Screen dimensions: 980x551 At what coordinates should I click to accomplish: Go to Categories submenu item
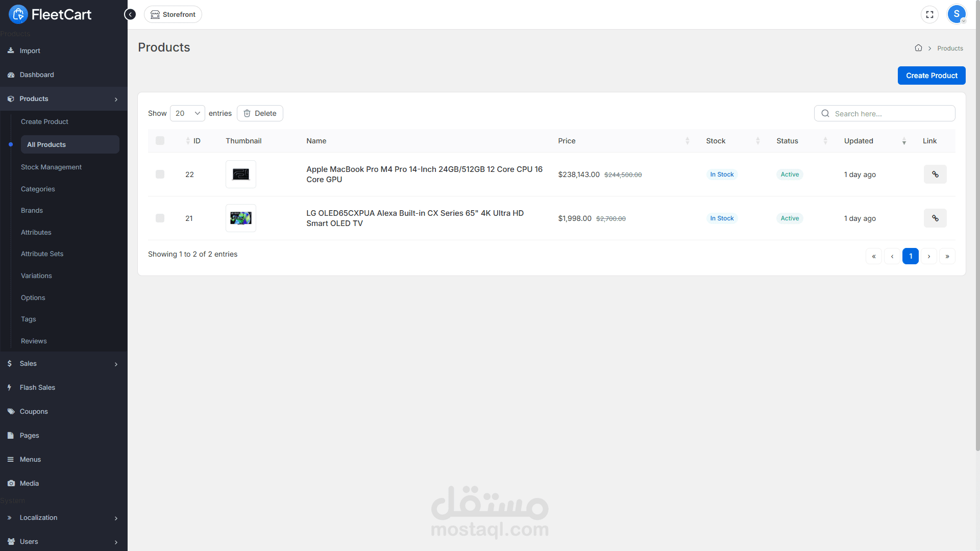(x=38, y=189)
